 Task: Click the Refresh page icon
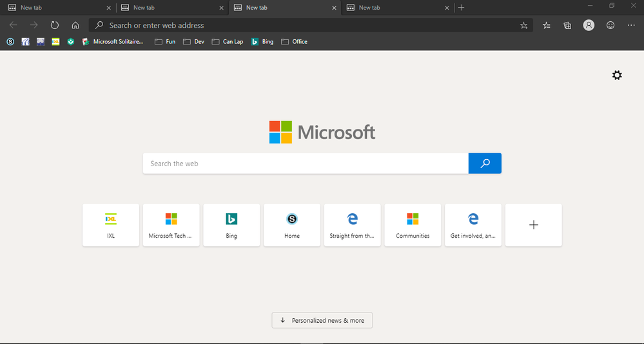point(55,26)
